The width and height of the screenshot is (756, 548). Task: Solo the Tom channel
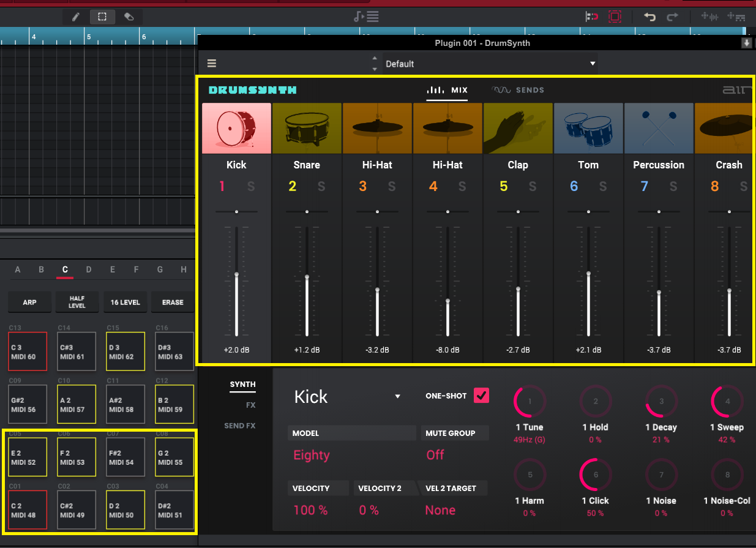click(x=603, y=187)
